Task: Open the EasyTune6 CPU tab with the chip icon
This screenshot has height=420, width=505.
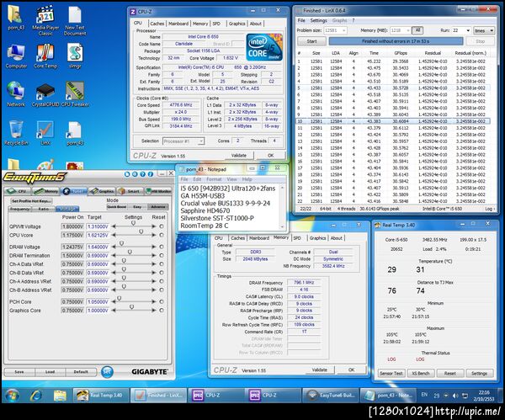Action: pyautogui.click(x=17, y=191)
